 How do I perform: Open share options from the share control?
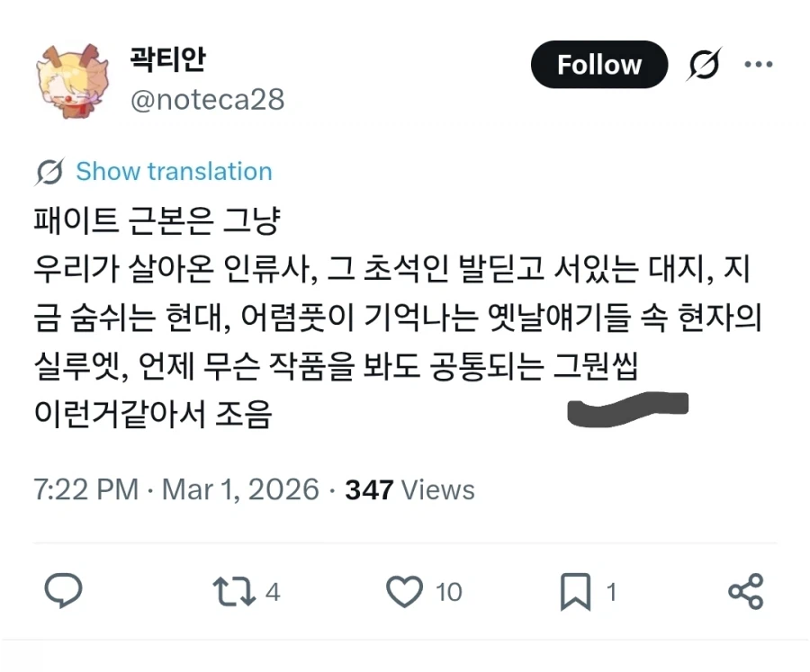click(x=743, y=591)
